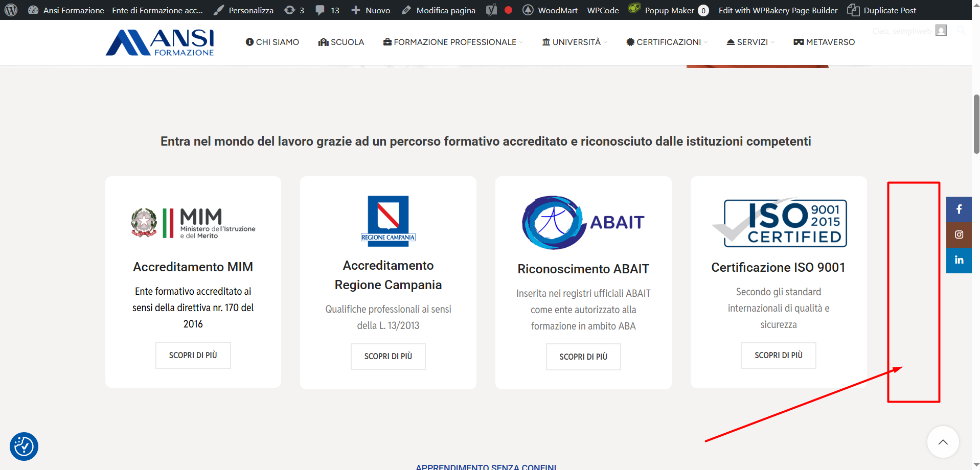
Task: Click the user avatar next to Ciao, sempliweb
Action: (941, 31)
